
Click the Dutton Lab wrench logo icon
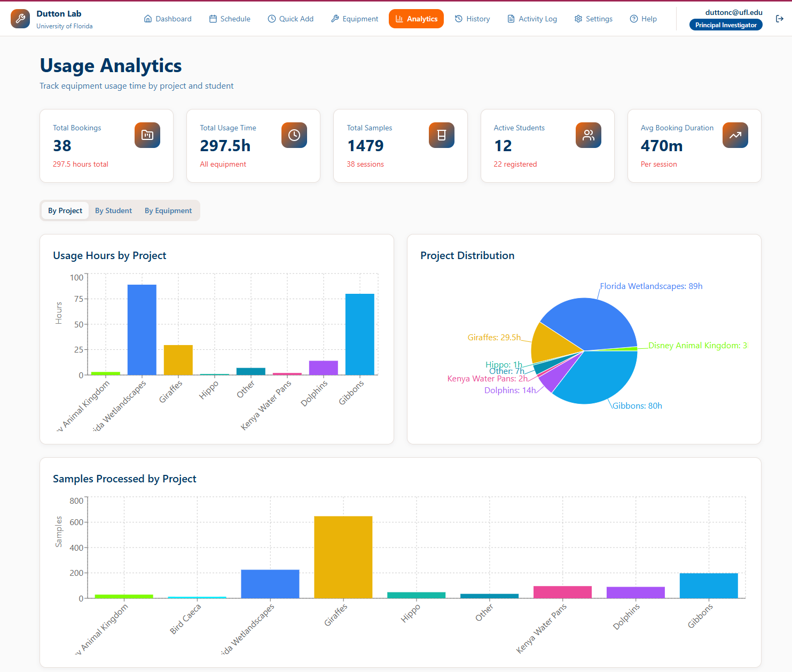[x=20, y=19]
